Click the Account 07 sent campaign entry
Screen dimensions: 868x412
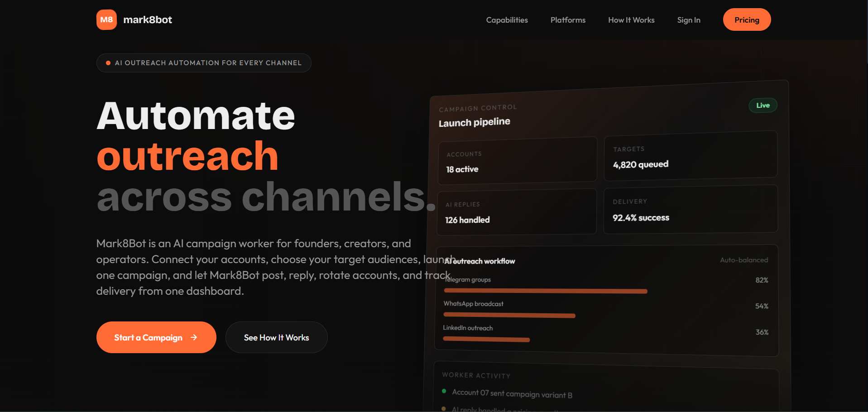512,393
